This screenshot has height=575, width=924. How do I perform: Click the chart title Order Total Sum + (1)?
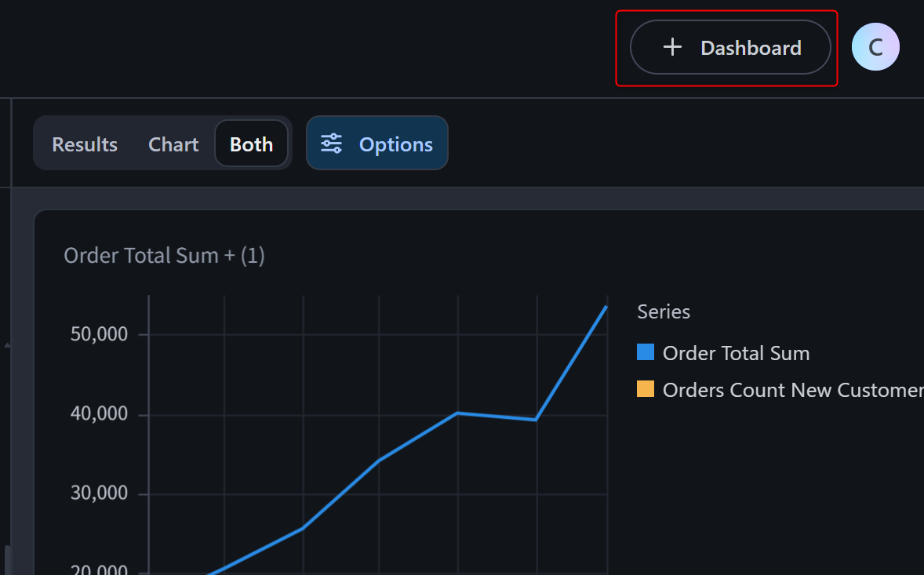tap(164, 255)
